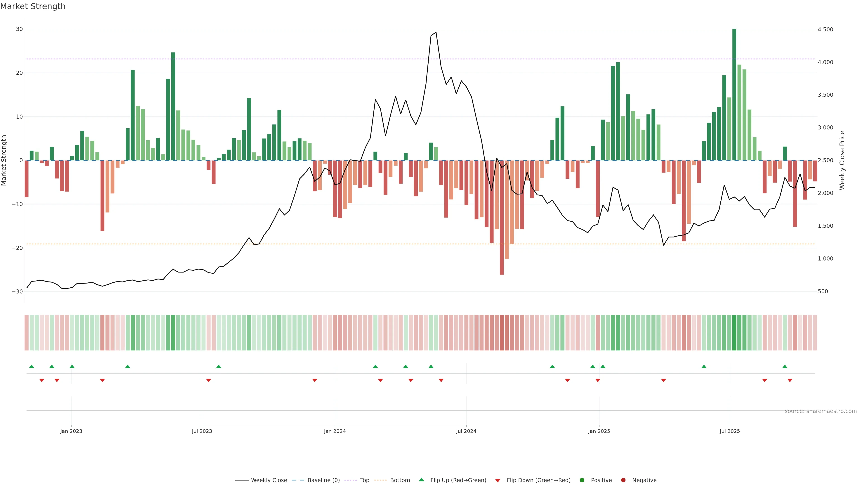Click the Jan 2024 axis label

335,431
